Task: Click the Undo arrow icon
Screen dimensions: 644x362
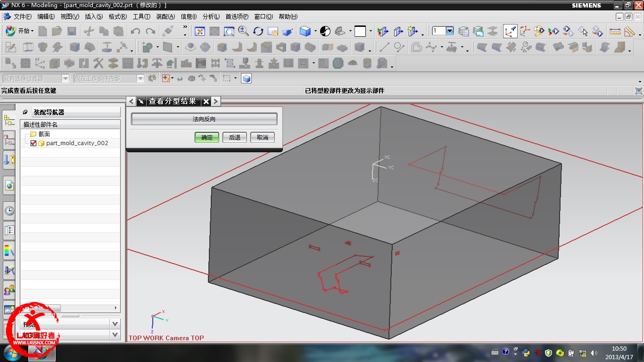Action: (135, 31)
